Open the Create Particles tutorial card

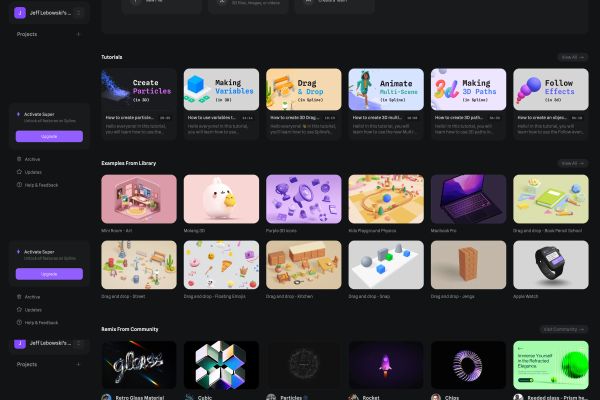coord(139,104)
